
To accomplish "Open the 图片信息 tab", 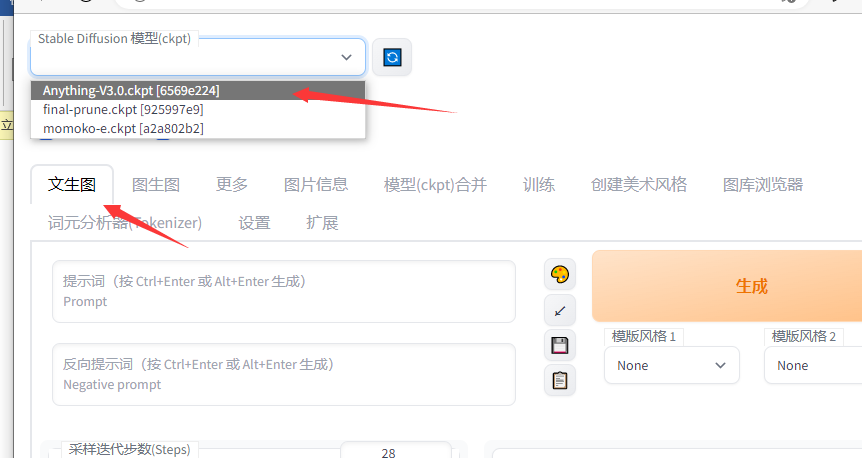I will [316, 184].
